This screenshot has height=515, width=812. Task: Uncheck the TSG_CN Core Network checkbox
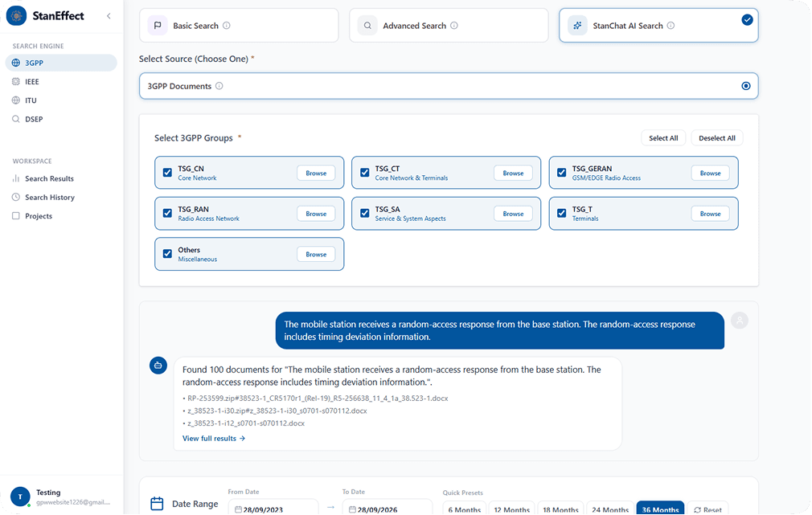167,173
